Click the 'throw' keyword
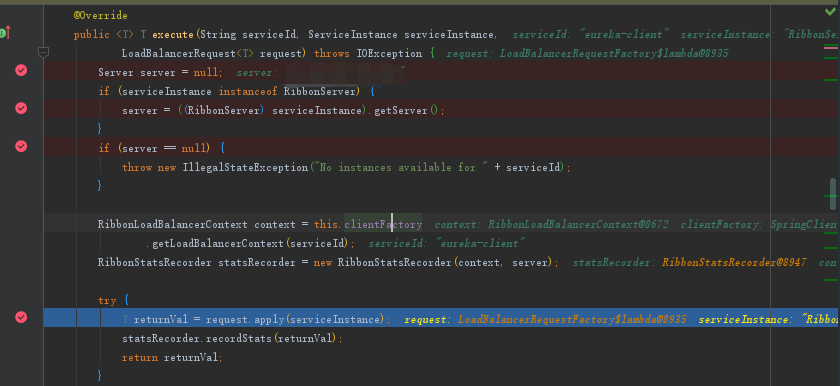This screenshot has width=840, height=386. point(137,168)
